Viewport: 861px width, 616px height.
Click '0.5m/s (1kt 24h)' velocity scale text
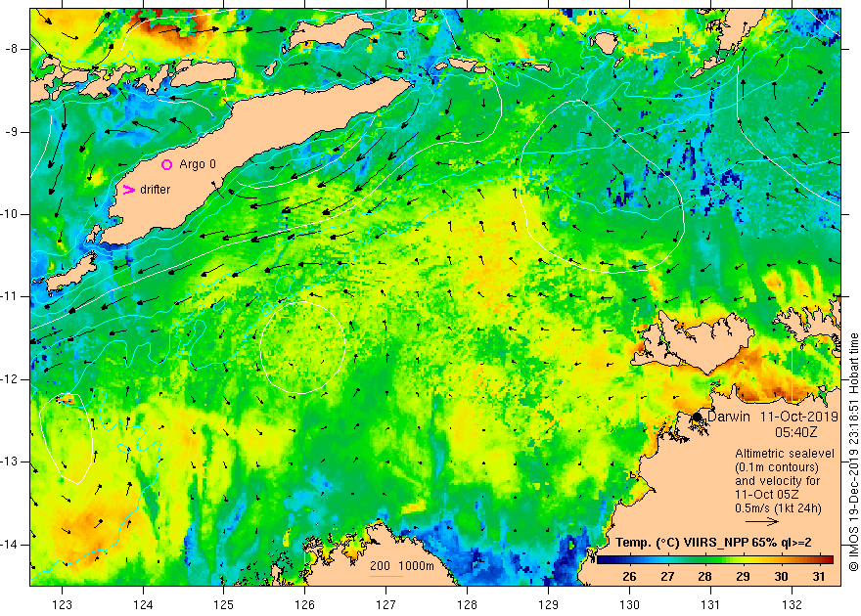pos(778,508)
